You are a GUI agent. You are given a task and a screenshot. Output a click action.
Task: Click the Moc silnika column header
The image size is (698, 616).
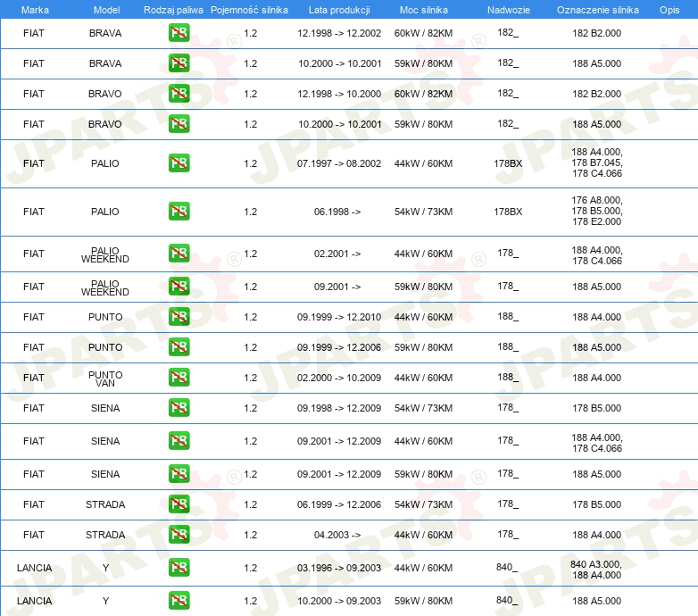click(424, 10)
